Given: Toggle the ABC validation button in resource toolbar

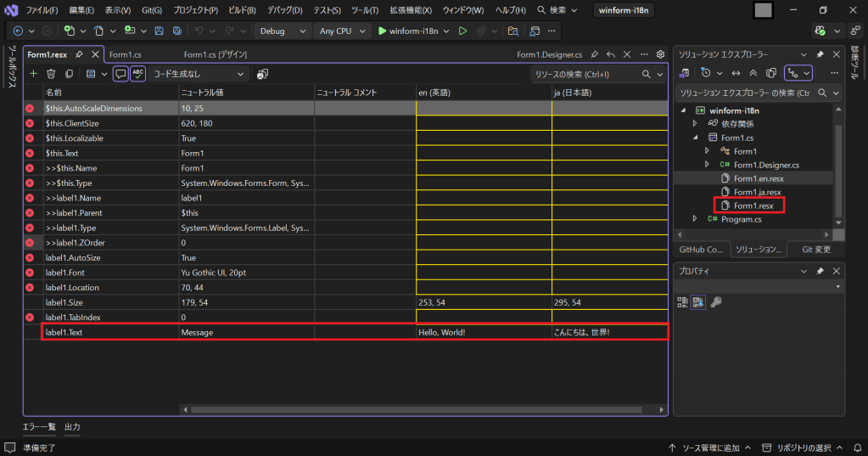Looking at the screenshot, I should pyautogui.click(x=137, y=74).
